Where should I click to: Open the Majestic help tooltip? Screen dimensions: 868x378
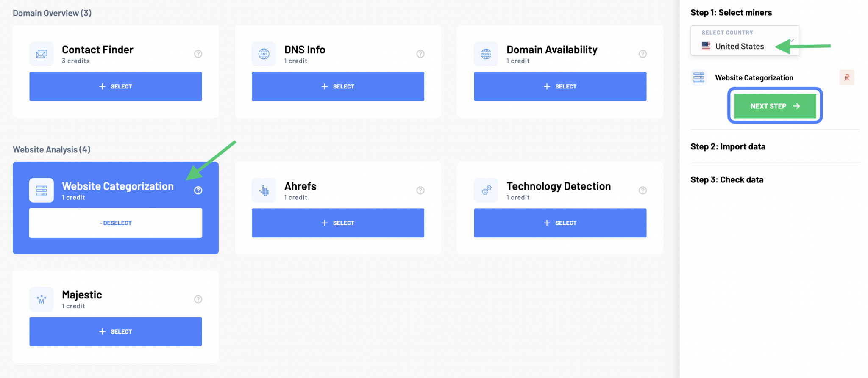tap(198, 299)
